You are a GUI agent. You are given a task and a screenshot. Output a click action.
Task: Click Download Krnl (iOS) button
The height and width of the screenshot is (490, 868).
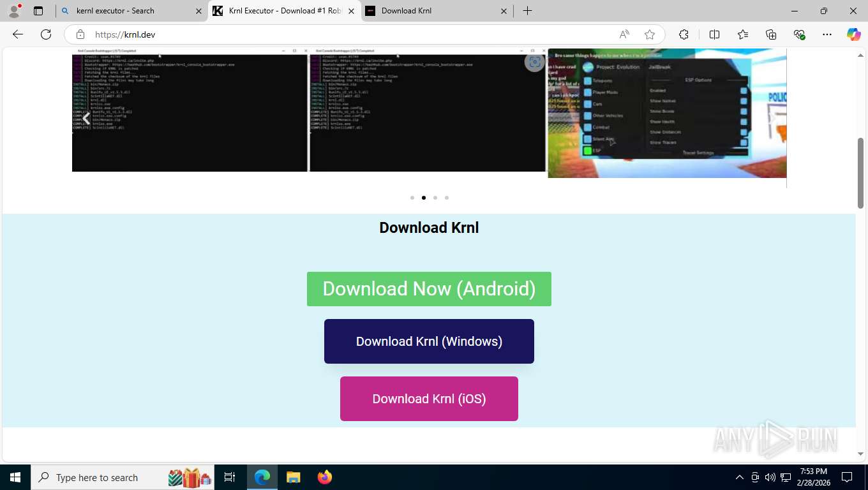coord(429,399)
